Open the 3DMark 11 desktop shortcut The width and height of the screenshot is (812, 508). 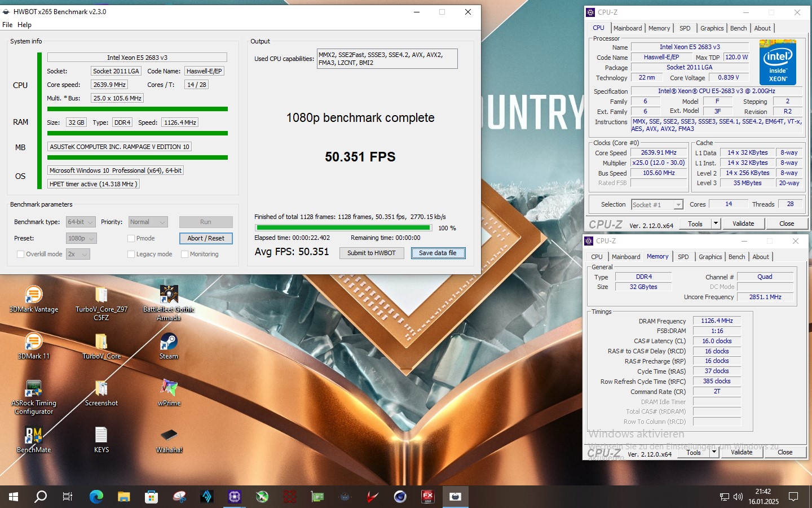(x=34, y=345)
